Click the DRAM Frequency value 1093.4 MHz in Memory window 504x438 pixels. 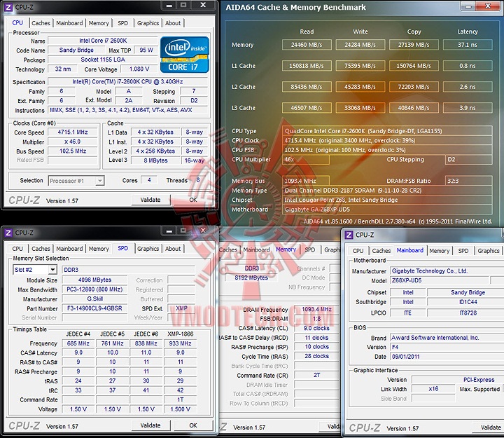[x=316, y=309]
